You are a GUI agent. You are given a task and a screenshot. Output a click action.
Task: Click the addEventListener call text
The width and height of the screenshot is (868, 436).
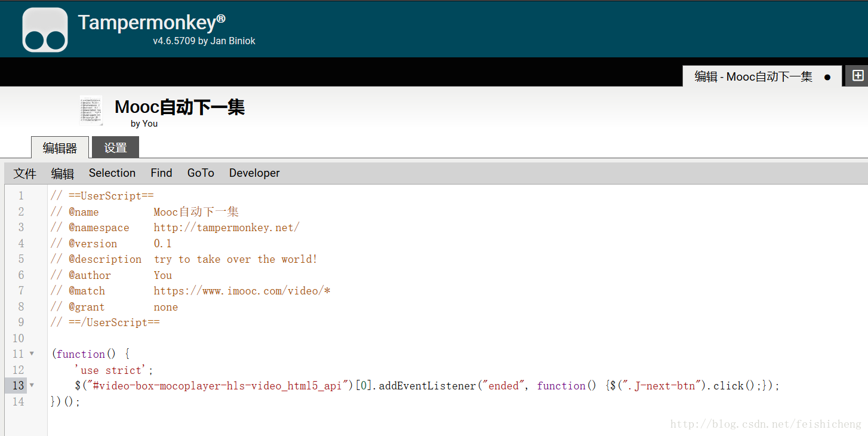pos(427,386)
